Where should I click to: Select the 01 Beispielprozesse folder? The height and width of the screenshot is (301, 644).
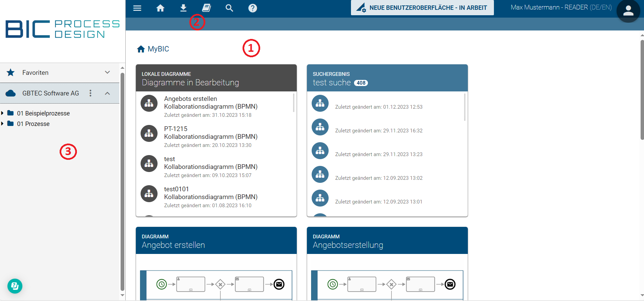pyautogui.click(x=43, y=113)
